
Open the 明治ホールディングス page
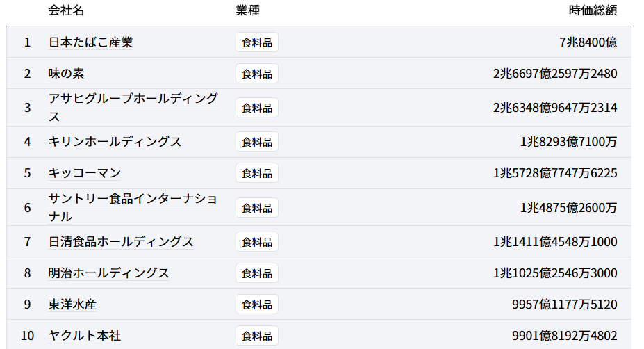(108, 273)
